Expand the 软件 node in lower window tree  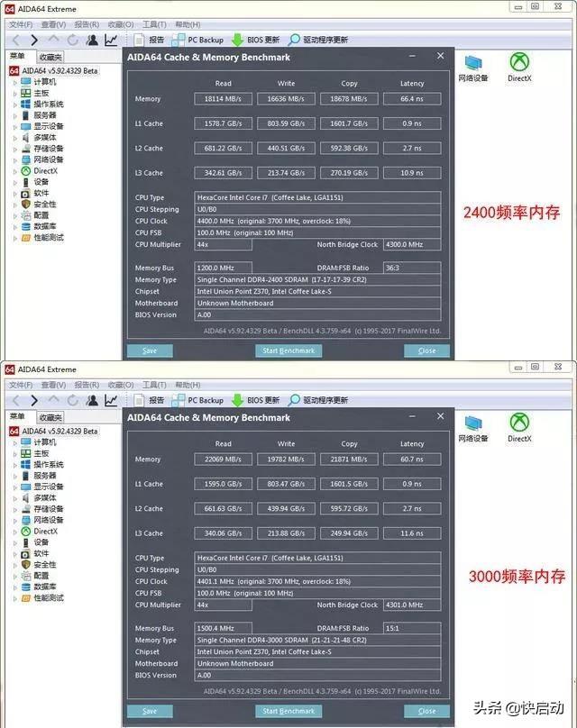14,554
